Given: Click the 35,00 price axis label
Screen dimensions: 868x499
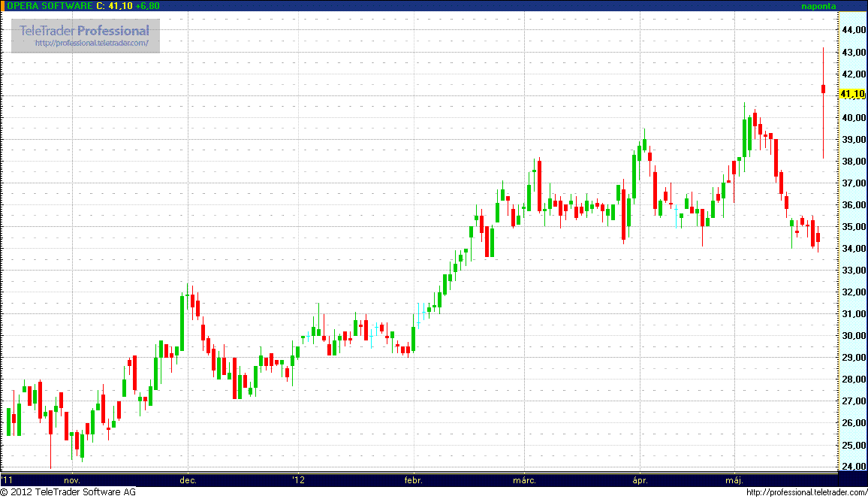Looking at the screenshot, I should [x=854, y=226].
